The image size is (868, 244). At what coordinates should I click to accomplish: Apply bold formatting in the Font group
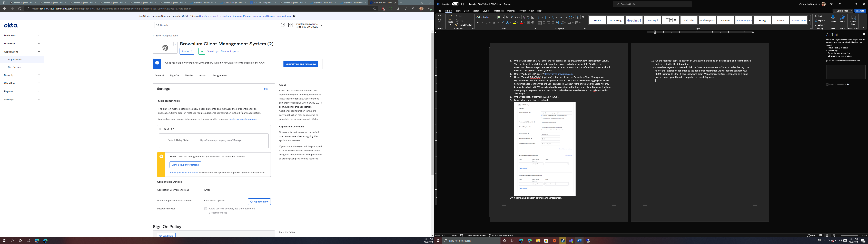pos(478,22)
